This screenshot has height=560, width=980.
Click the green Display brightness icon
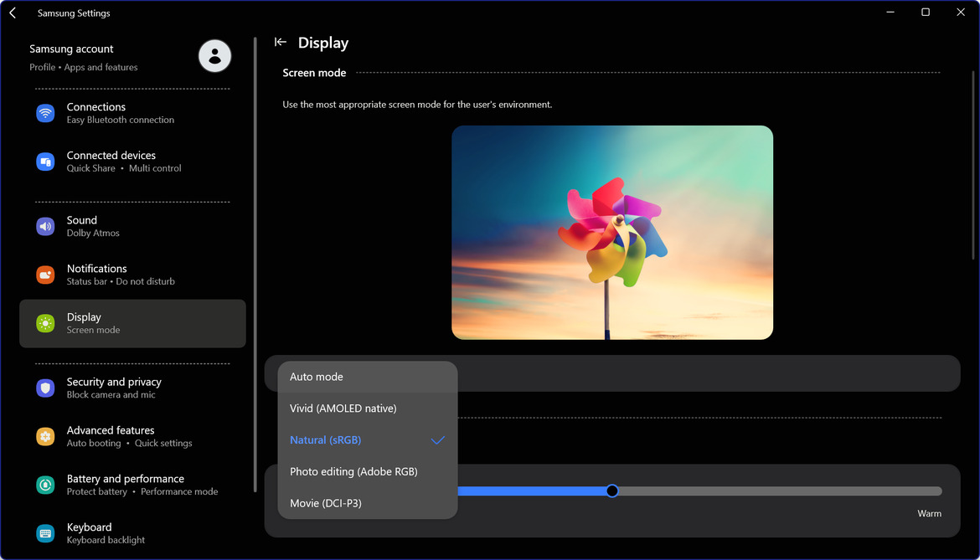point(45,323)
